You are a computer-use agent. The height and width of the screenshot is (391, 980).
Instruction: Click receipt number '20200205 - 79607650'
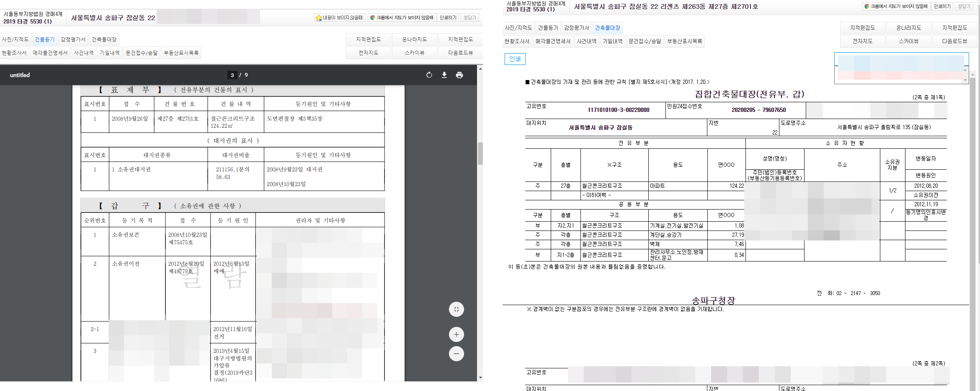pyautogui.click(x=759, y=110)
